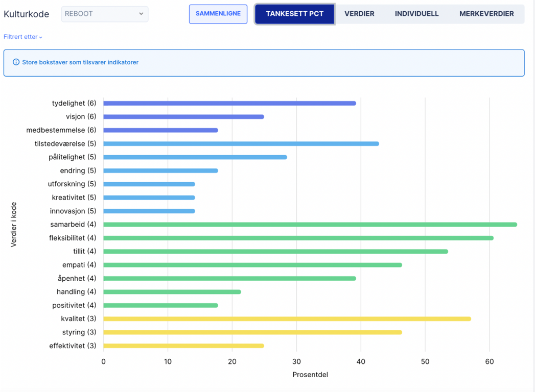The height and width of the screenshot is (392, 535).
Task: Open the REBOOT Kulturkode dropdown
Action: pos(105,14)
